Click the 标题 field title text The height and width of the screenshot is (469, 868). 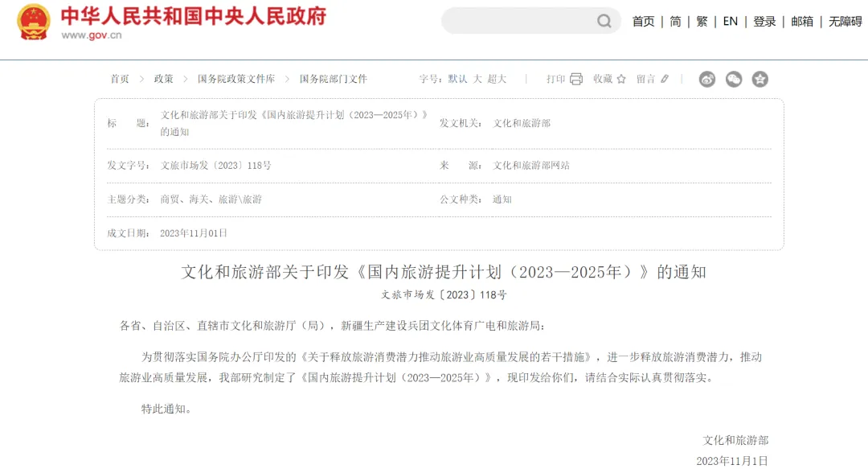(294, 123)
